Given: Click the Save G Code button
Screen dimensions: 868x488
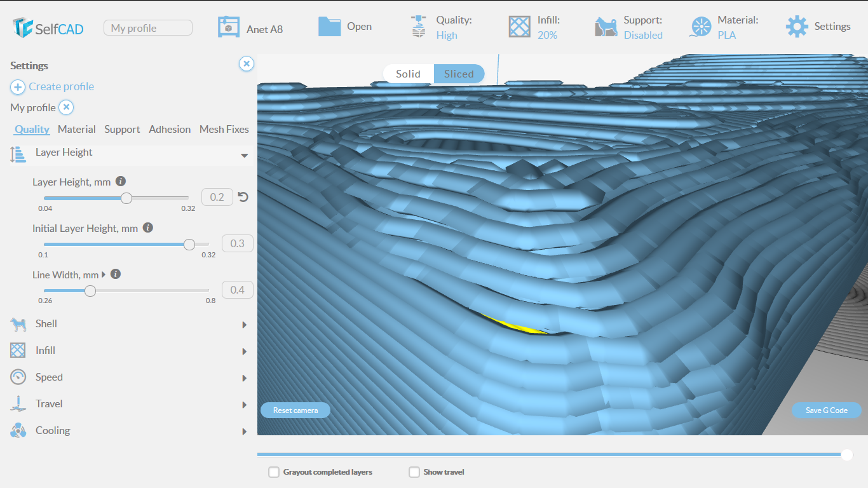Looking at the screenshot, I should (827, 410).
